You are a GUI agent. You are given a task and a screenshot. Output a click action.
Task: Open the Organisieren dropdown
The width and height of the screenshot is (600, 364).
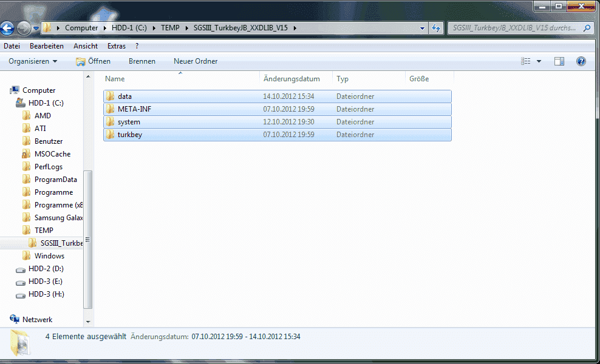pos(33,61)
